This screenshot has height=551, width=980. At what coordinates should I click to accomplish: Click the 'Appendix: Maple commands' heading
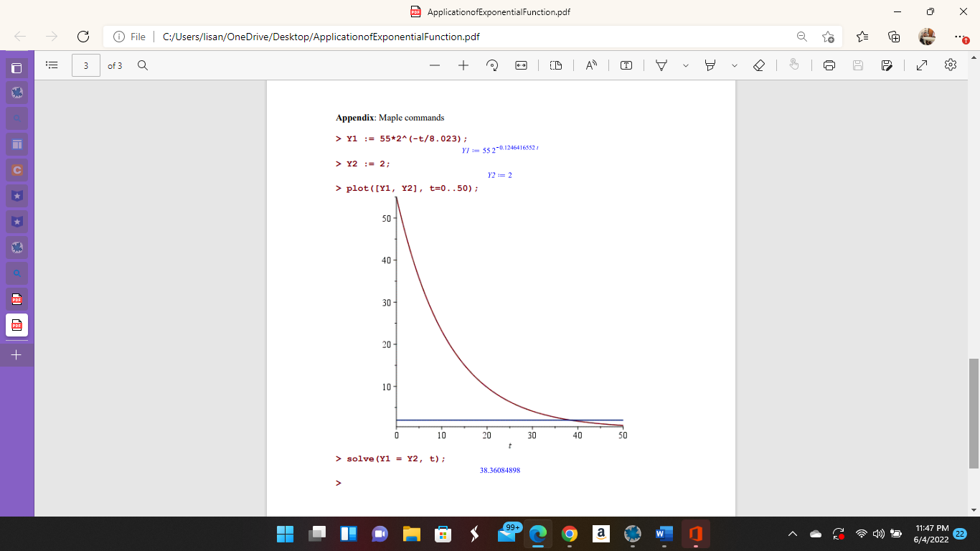(390, 118)
